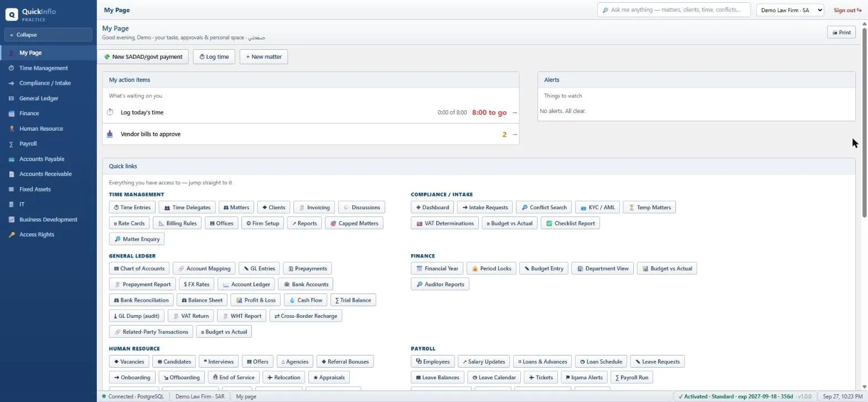The image size is (868, 402).
Task: Open Period Locks quick link
Action: coord(492,269)
